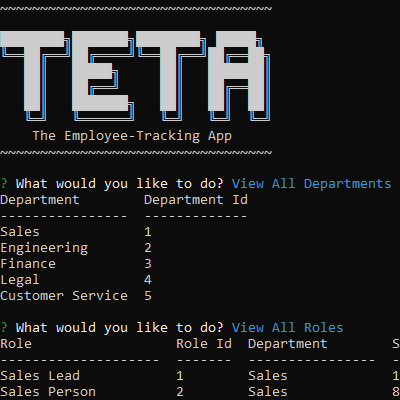Click the second 'What would you like to do?' prompt
400x400 pixels.
119,328
